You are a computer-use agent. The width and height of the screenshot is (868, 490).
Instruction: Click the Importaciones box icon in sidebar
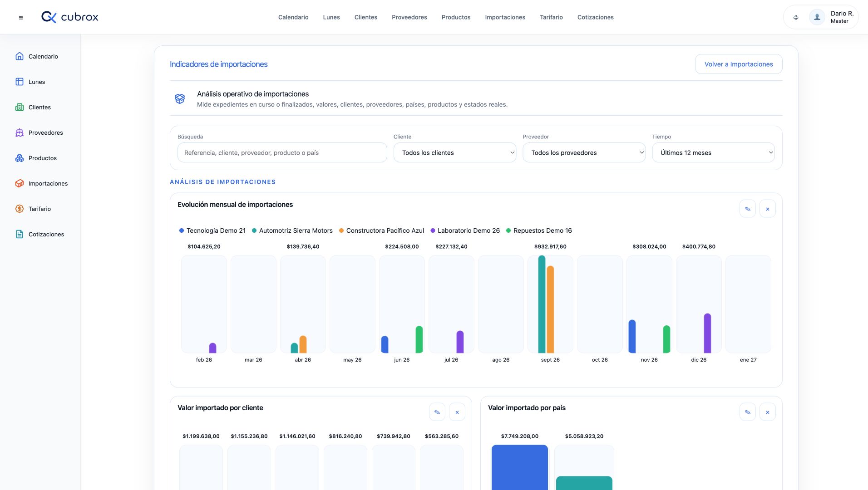(20, 183)
